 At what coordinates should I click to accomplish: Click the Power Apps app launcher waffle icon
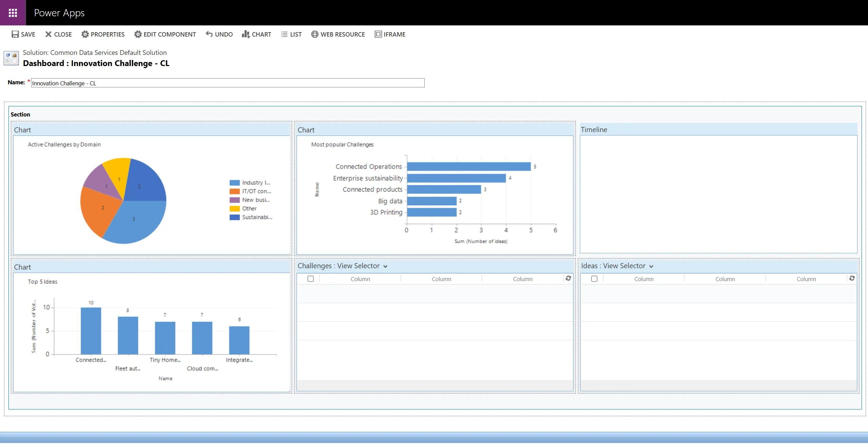click(x=13, y=13)
